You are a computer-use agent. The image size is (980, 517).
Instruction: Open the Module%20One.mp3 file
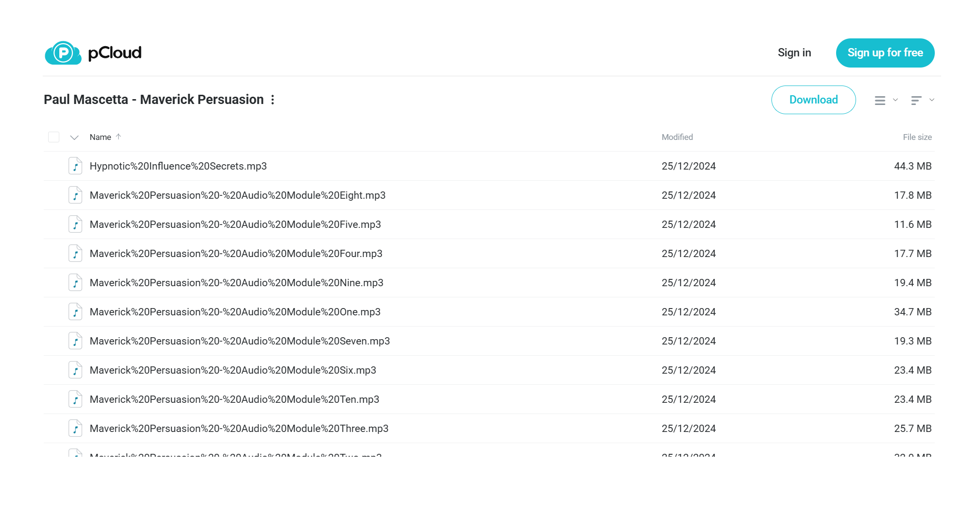click(235, 312)
